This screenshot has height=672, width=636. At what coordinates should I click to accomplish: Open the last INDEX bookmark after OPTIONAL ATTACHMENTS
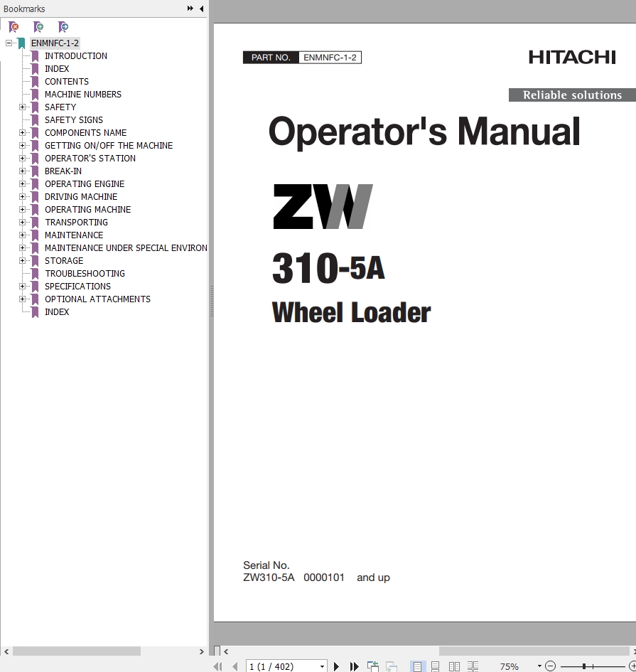57,312
